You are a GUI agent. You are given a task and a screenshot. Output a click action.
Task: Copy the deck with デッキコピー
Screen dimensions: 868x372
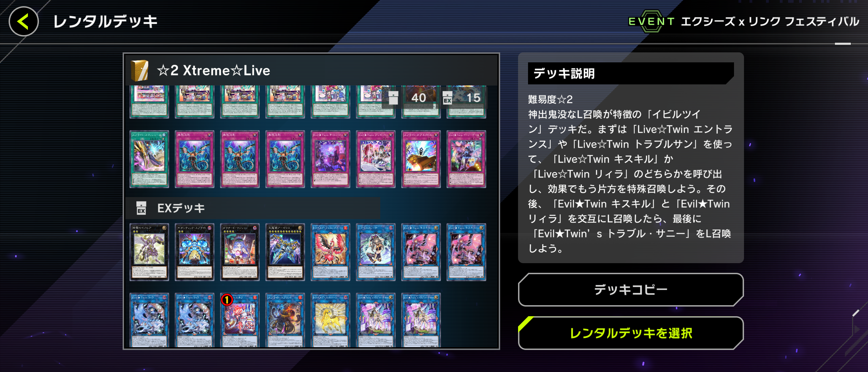(x=631, y=290)
